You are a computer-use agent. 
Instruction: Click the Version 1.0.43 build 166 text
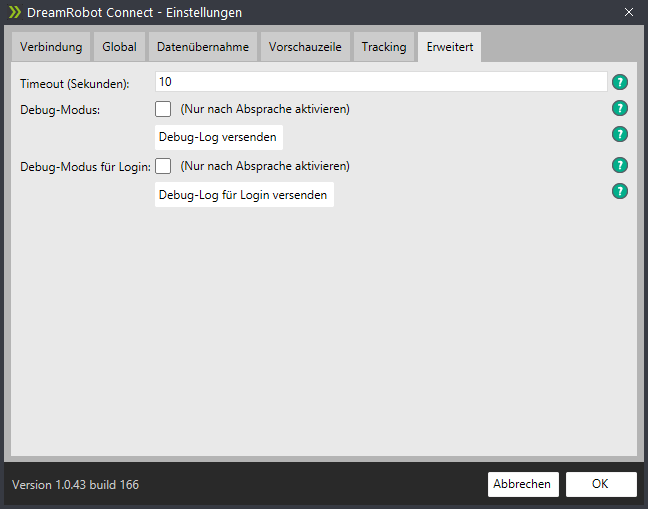[x=76, y=485]
